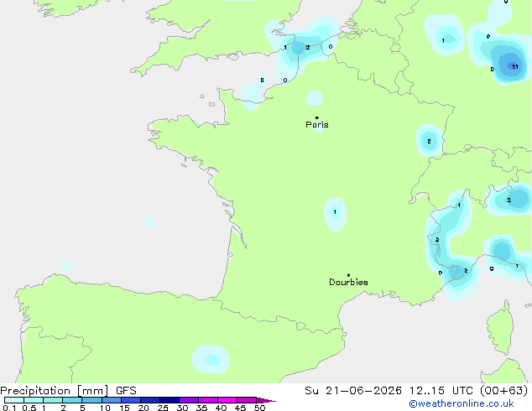Image resolution: width=532 pixels, height=411 pixels.
Task: Click the '0.1' legend scale label
Action: [x=9, y=408]
